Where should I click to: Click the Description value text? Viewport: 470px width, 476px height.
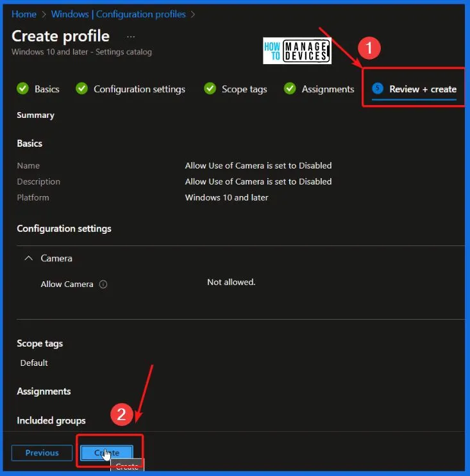click(258, 181)
